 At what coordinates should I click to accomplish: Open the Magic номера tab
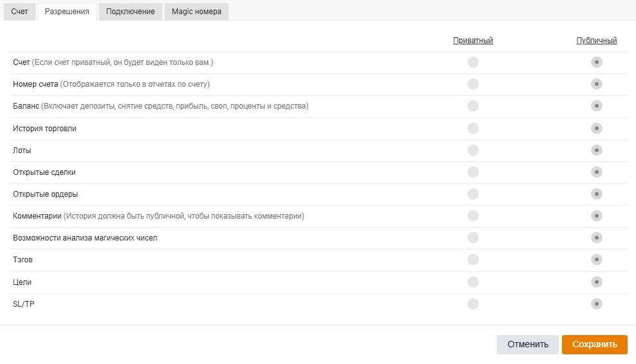(196, 12)
